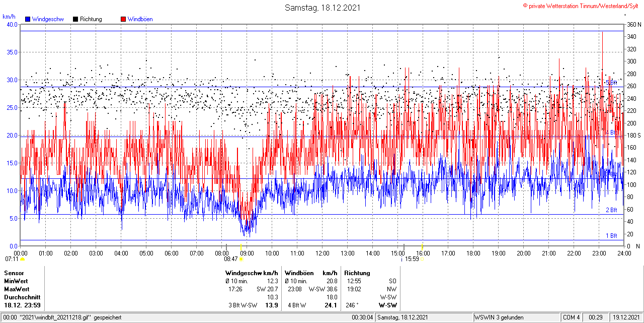Click the 24:00 time axis label
Screen dimensions: 644x323
[624, 253]
